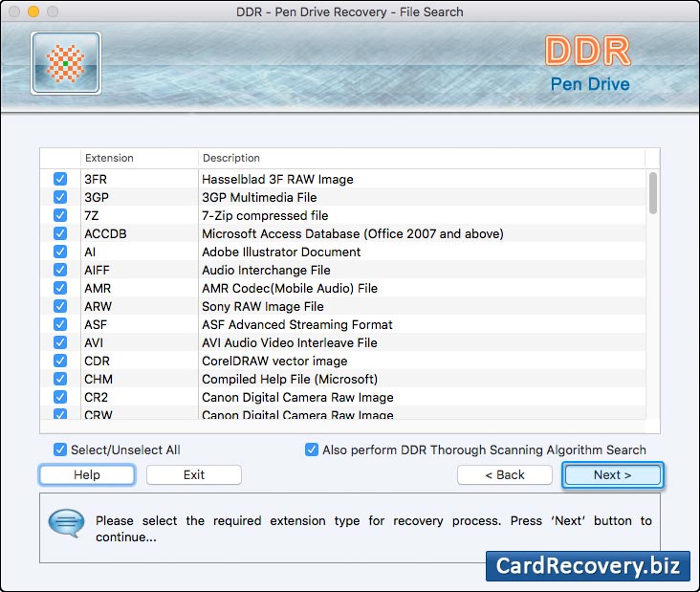Uncheck the 3FR extension checkbox

click(x=60, y=179)
